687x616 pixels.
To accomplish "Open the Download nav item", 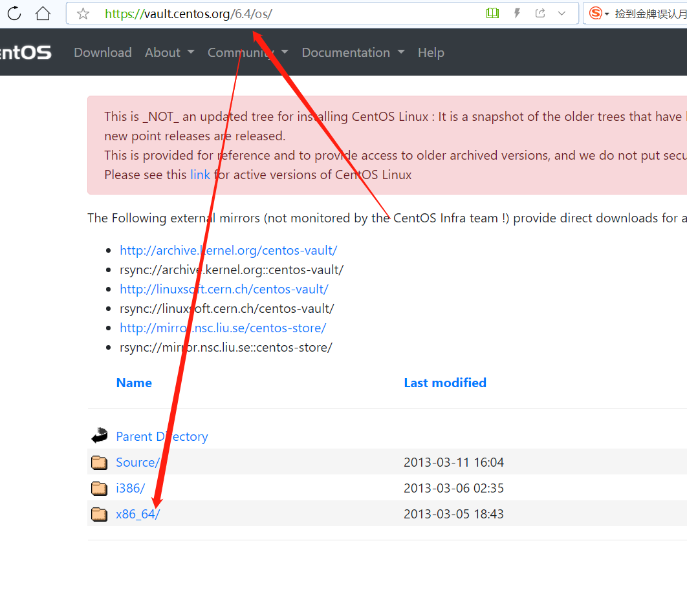I will (103, 52).
